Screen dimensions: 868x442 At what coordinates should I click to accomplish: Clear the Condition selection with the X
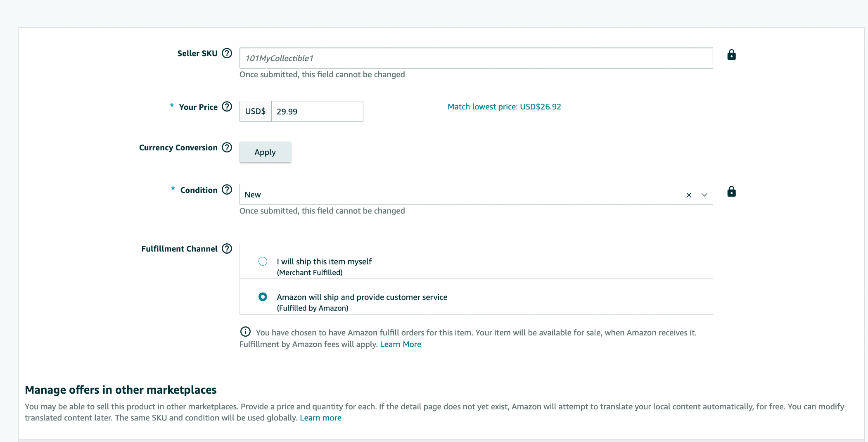[689, 195]
